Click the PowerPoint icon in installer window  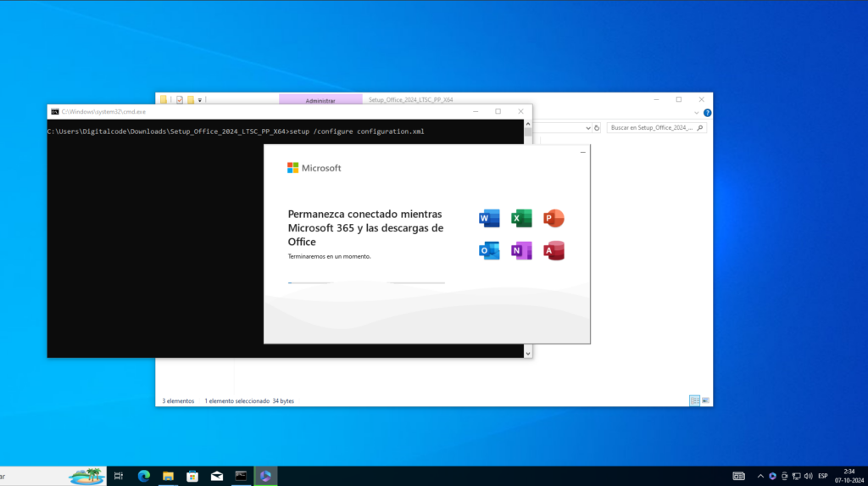pos(554,219)
